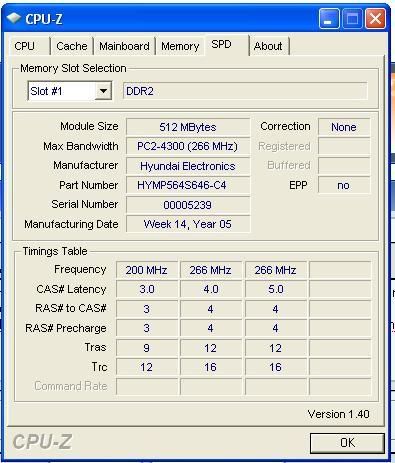Click the grayed-out Command Rate label
395x463 pixels.
click(x=71, y=386)
